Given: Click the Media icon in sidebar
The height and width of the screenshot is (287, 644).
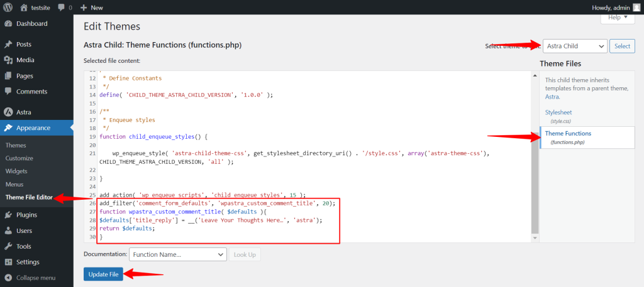Looking at the screenshot, I should [x=8, y=60].
